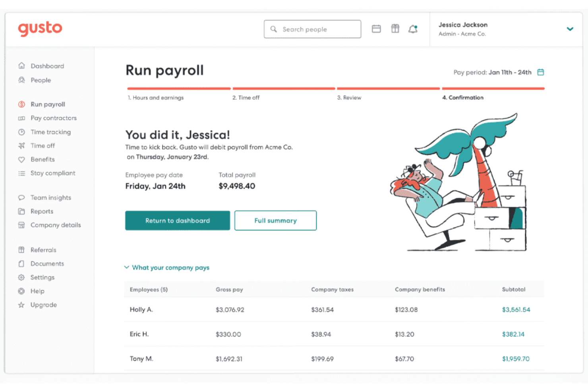Open notifications via the bell icon
Viewport: 588px width, 392px height.
[x=413, y=29]
